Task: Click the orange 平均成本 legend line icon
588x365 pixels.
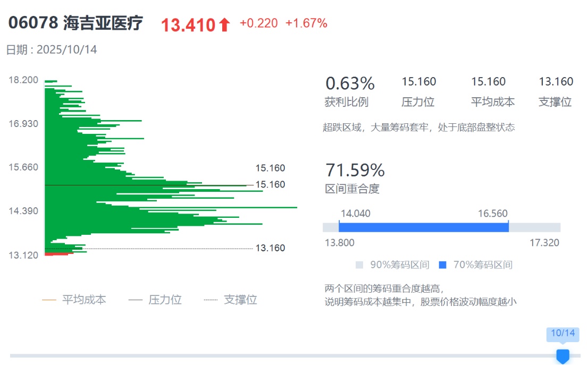Action: [49, 300]
